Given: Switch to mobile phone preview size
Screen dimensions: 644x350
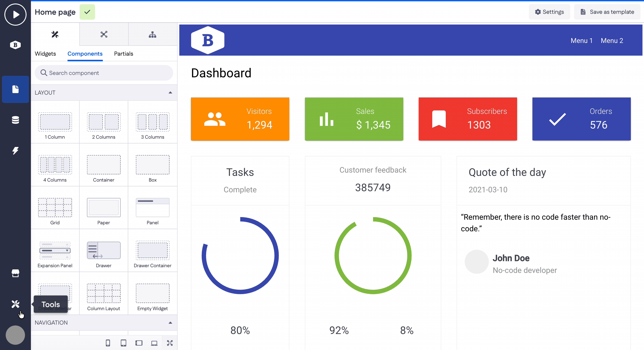Looking at the screenshot, I should click(108, 343).
